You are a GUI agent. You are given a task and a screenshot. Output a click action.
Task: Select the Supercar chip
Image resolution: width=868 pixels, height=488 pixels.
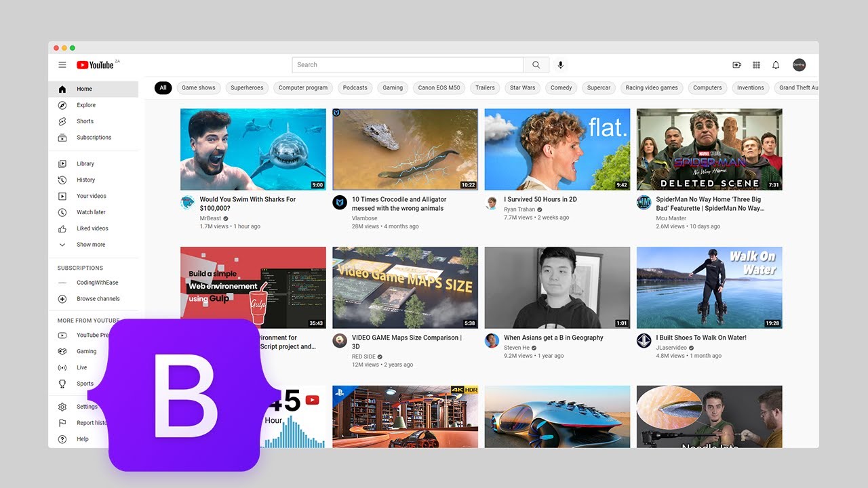click(x=599, y=88)
